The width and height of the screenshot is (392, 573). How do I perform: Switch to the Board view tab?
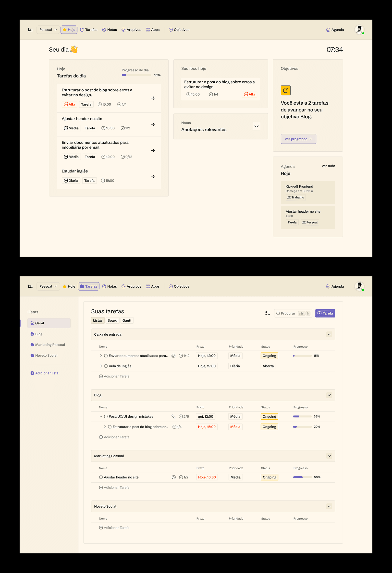point(112,320)
